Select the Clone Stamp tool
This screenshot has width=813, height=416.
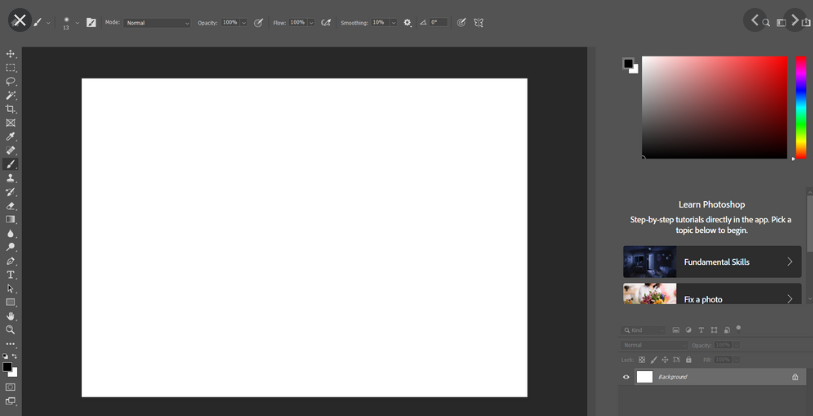point(11,178)
